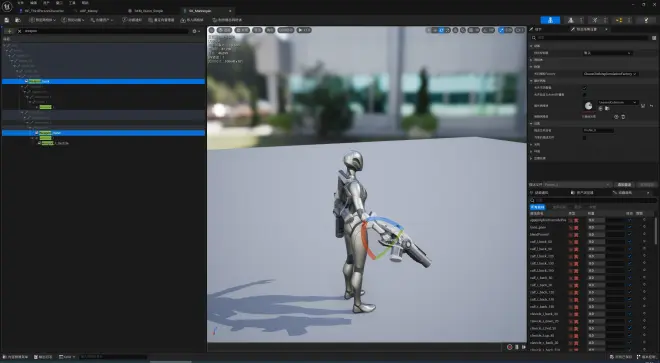Browse to asset in Content Browser icon
660x363 pixels.
pos(18,20)
